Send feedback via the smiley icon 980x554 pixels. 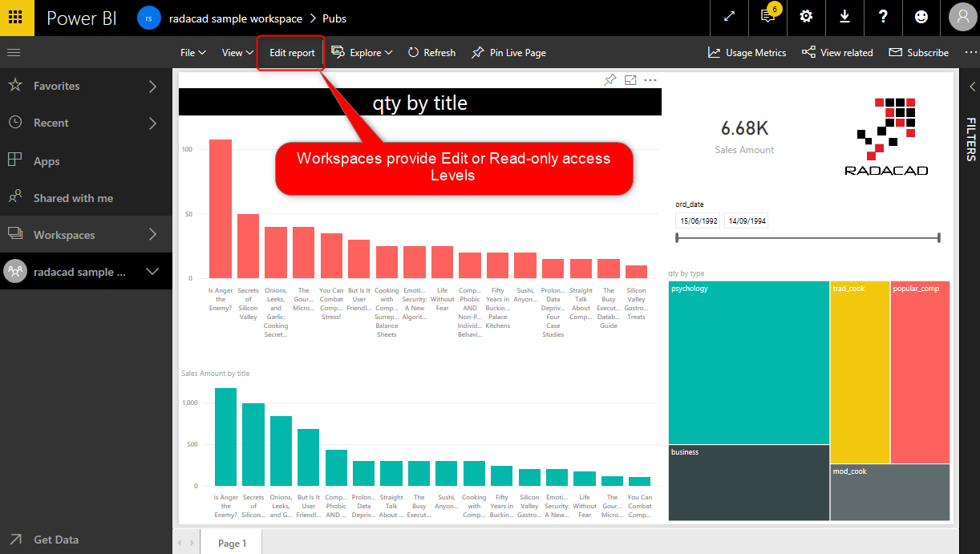921,18
